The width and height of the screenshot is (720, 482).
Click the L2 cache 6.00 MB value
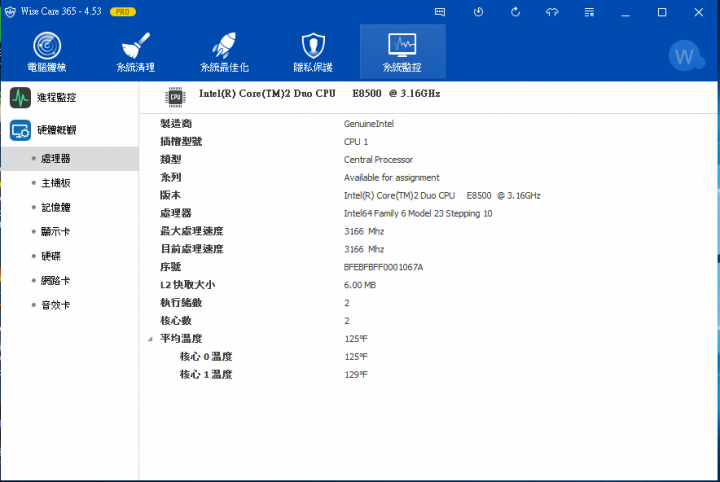360,285
